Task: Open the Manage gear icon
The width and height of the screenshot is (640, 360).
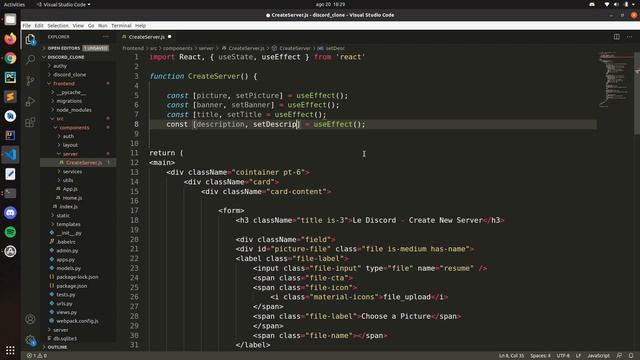Action: coord(30,340)
